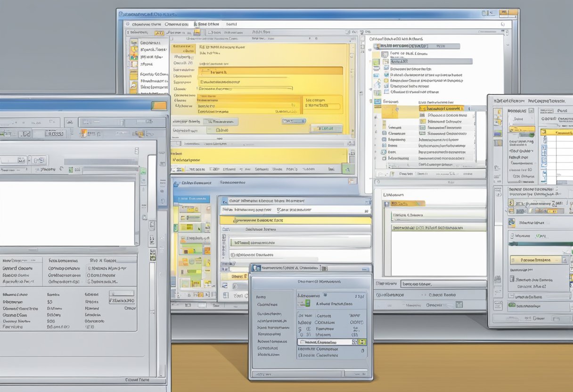Viewport: 573px width, 392px height.
Task: Click the user avatar icon in the front dialog's title bar
Action: [256, 268]
